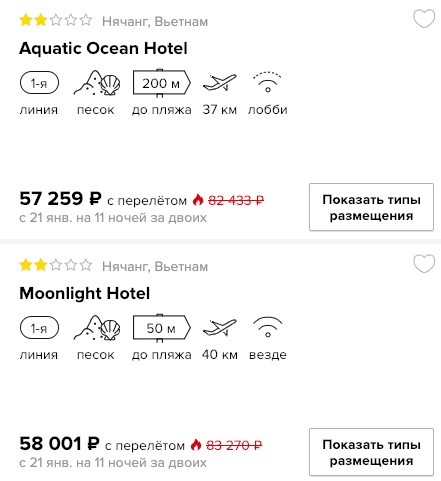The image size is (441, 481).
Task: Click the Aquatic Ocean Hotel star rating
Action: 56,20
